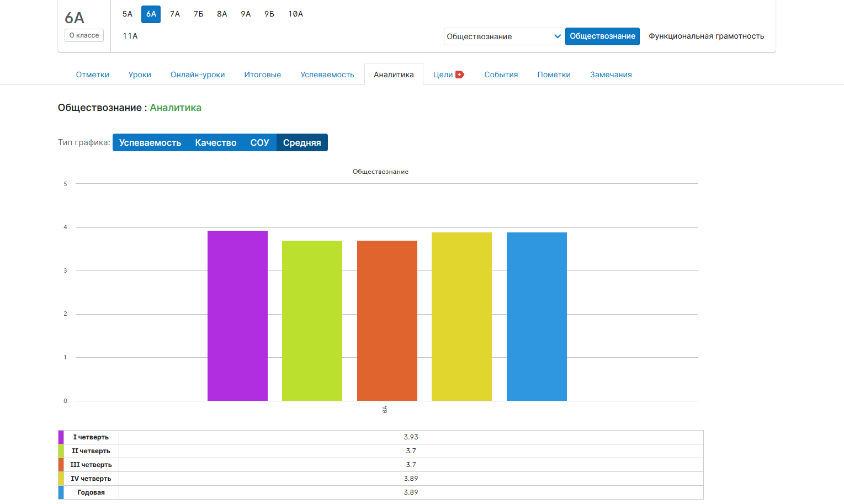
Task: Open Функциональная грамотность subject
Action: click(706, 36)
